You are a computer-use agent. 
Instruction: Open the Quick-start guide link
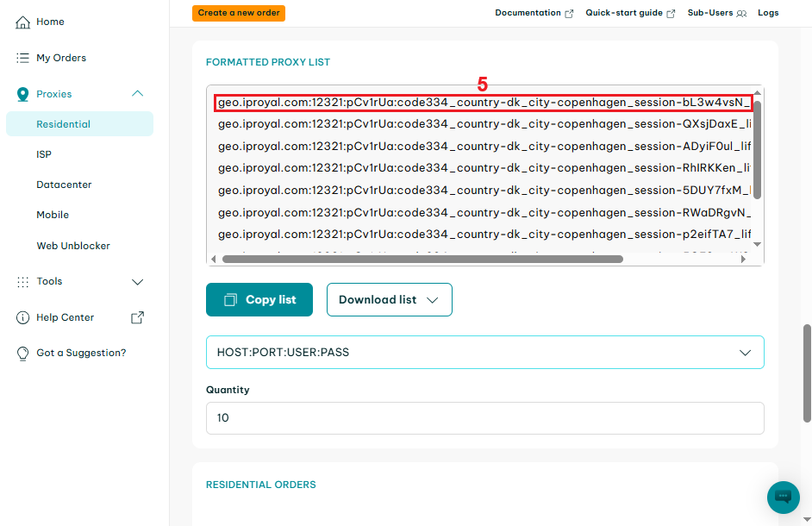624,13
